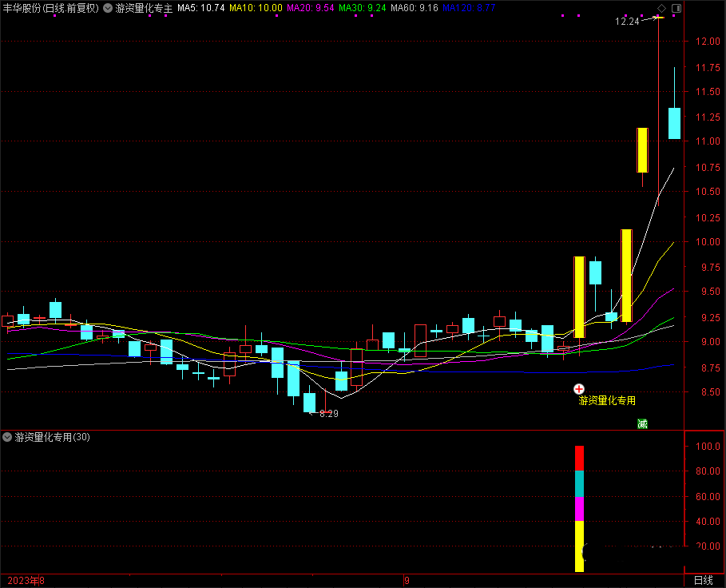
Task: Click the 丰华股份 stock title label
Action: pos(21,8)
